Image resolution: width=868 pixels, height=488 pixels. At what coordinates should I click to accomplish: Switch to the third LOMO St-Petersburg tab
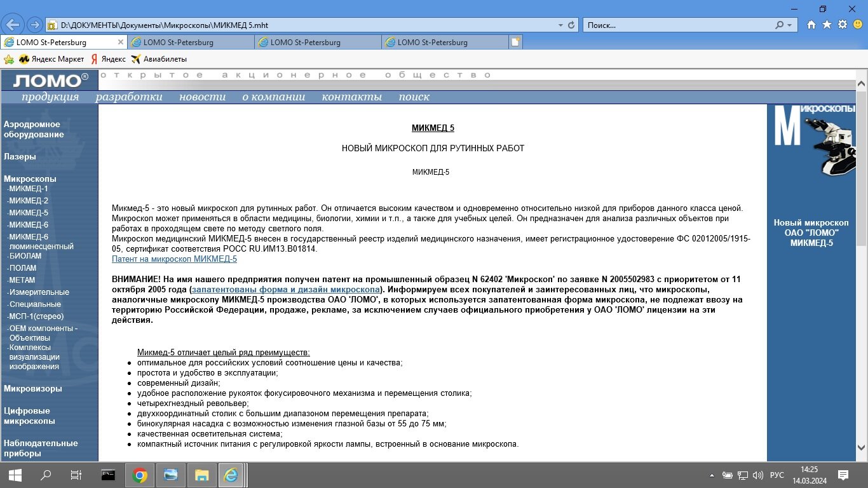[x=318, y=42]
